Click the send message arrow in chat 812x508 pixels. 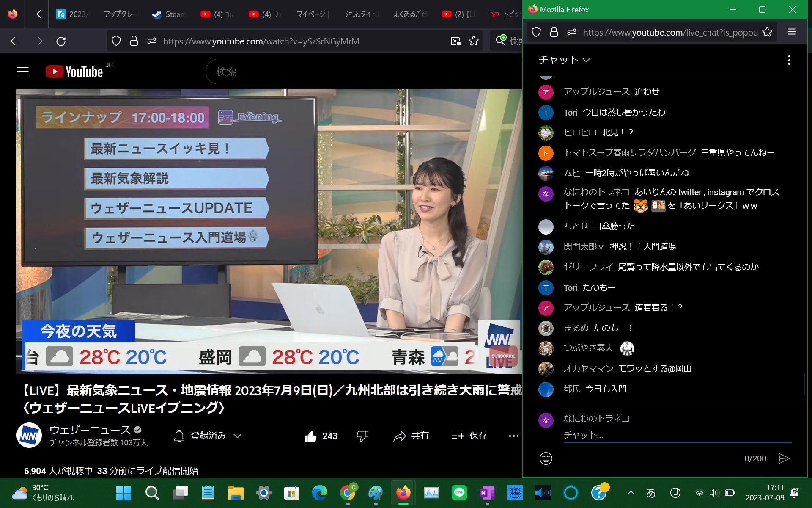(785, 458)
